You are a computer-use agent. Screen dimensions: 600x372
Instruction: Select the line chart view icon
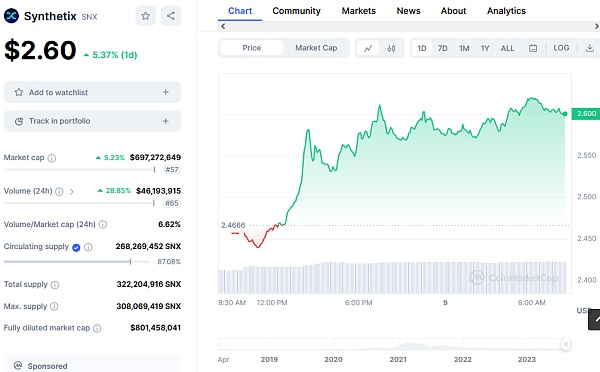click(368, 48)
